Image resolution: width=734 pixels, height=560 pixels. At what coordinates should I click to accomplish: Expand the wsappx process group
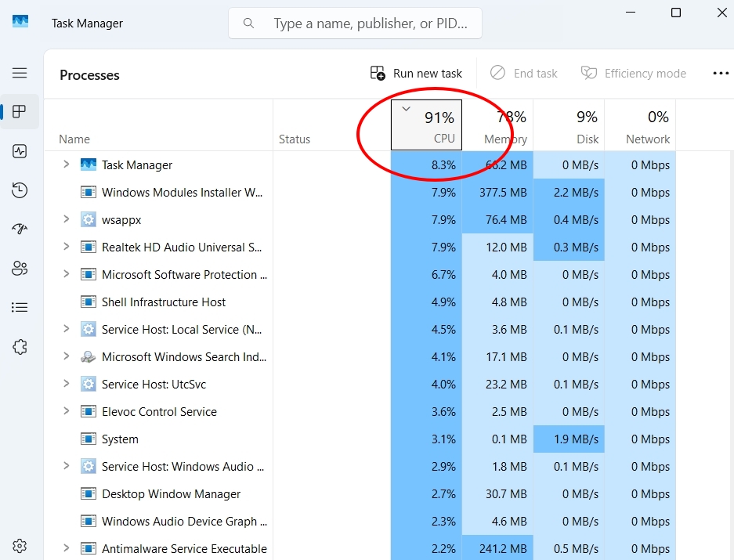[x=67, y=219]
